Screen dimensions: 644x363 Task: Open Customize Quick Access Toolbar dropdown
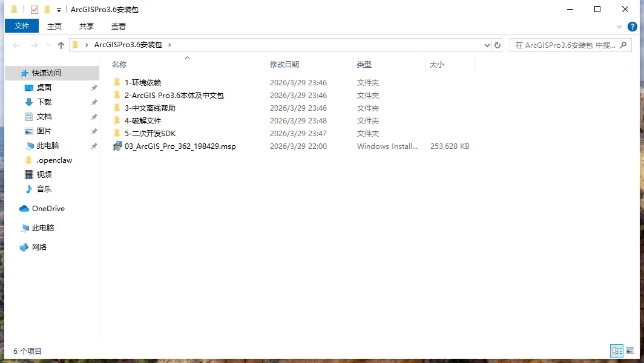point(59,10)
